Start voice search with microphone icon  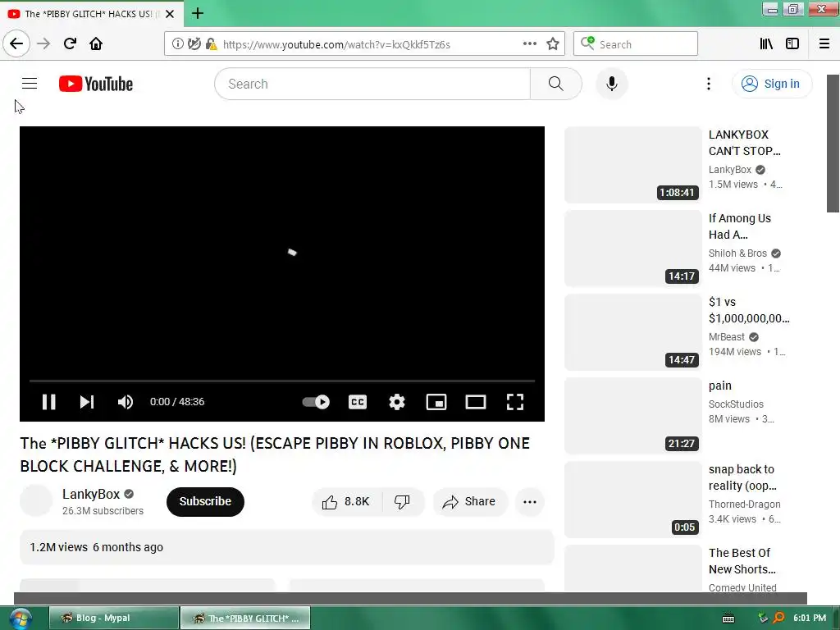[x=611, y=84]
